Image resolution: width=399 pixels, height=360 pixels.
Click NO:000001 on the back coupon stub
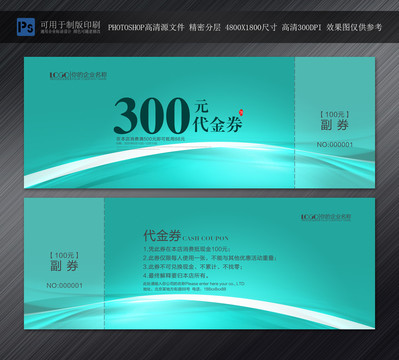tap(64, 285)
